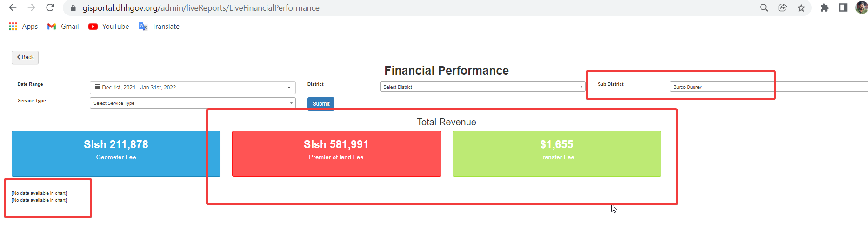Open the zoom magnifier icon in address bar
This screenshot has width=868, height=252.
[x=764, y=7]
